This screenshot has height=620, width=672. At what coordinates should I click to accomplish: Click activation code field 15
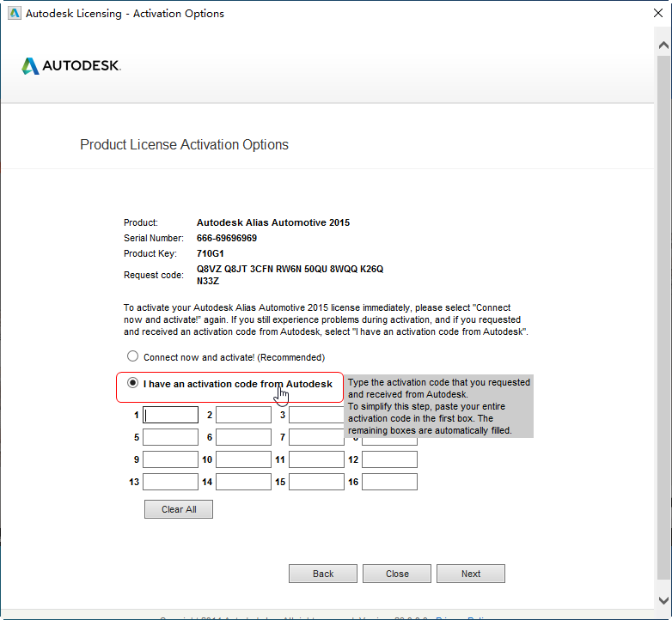(x=316, y=482)
